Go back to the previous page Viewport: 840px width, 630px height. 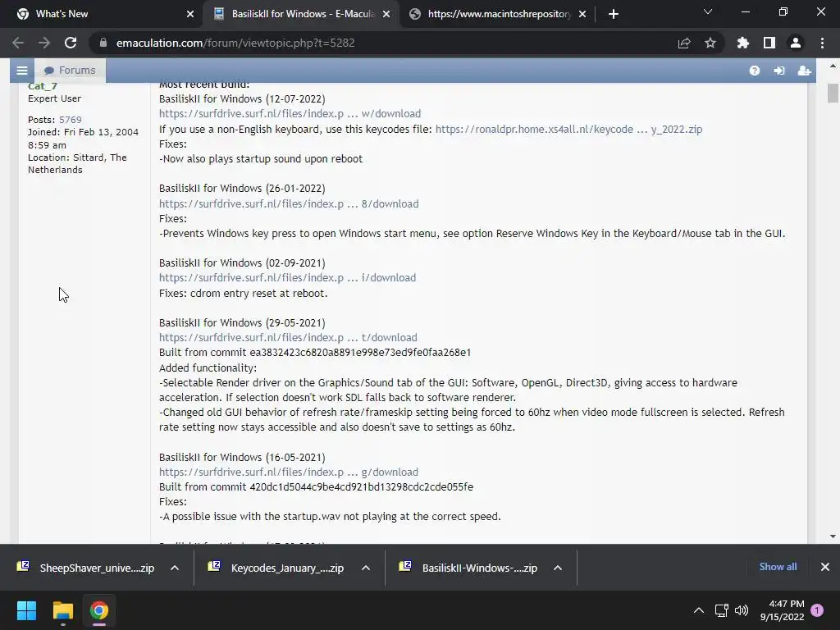[18, 43]
